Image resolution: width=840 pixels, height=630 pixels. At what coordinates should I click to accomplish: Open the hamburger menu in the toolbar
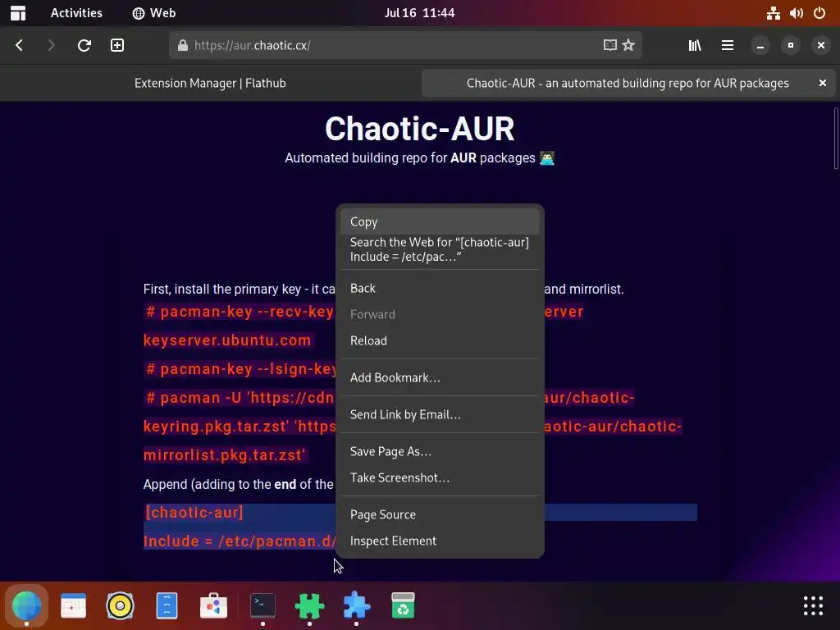click(728, 46)
